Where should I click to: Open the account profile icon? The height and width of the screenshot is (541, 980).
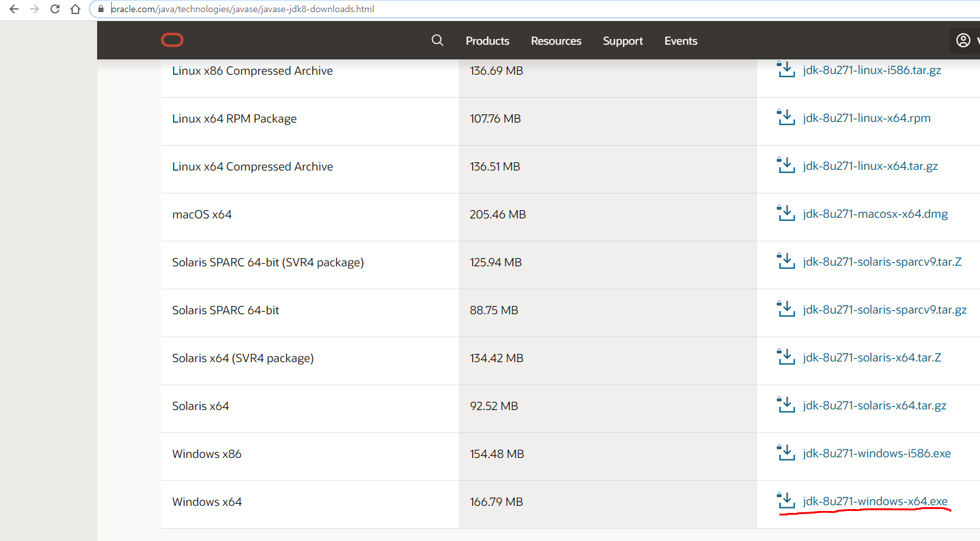coord(963,40)
